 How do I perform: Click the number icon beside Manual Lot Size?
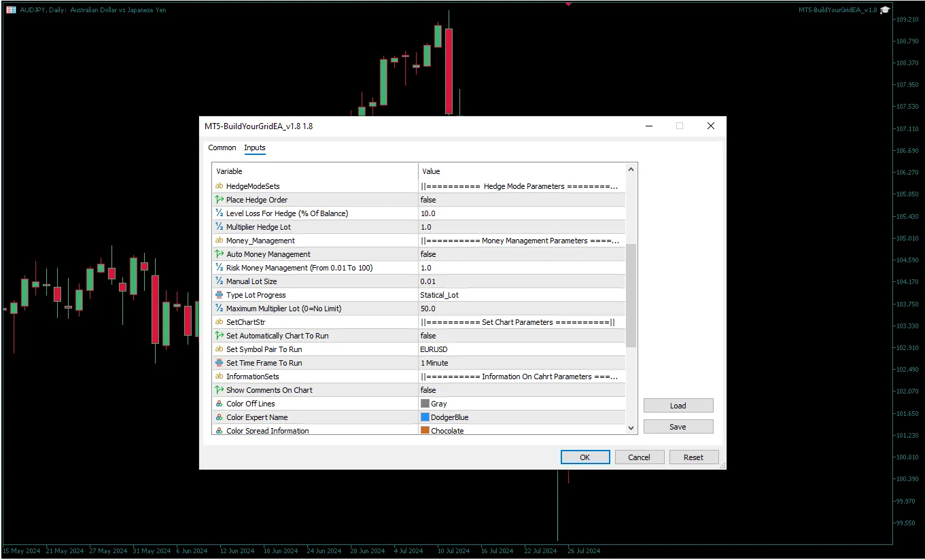pos(220,281)
